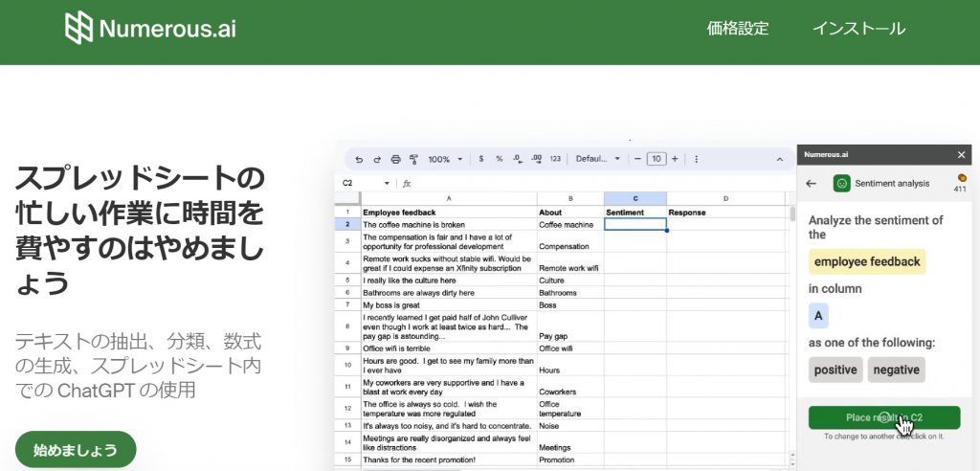Click the Numerous.ai logo icon

click(x=78, y=28)
